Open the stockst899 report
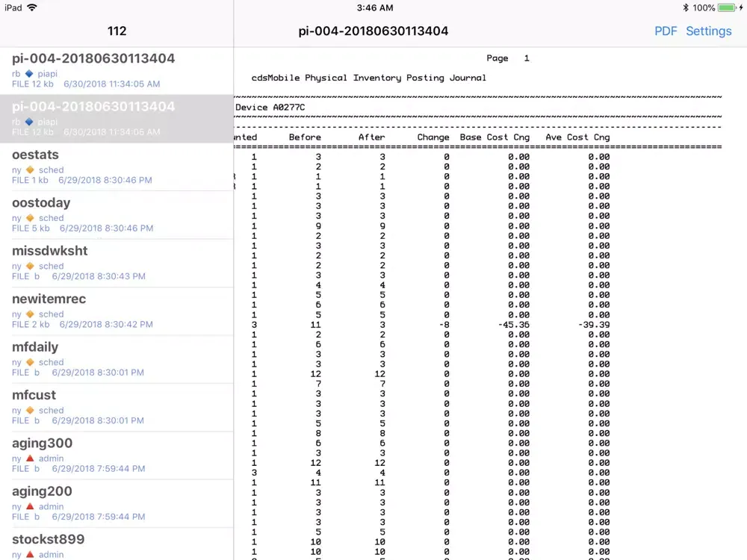The height and width of the screenshot is (560, 747). 117,544
